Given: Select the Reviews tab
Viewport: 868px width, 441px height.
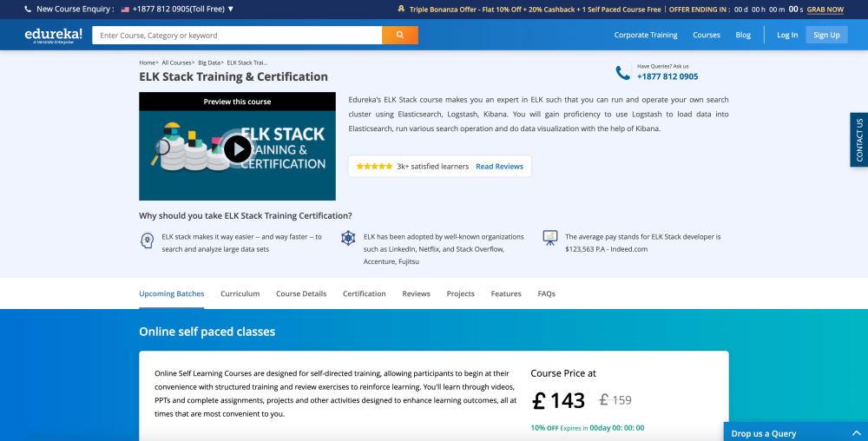Looking at the screenshot, I should [x=416, y=293].
